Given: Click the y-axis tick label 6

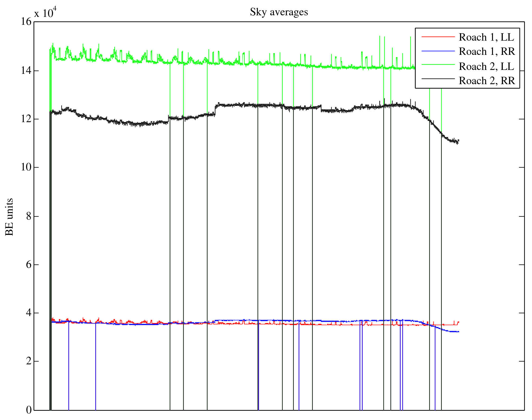Looking at the screenshot, I should point(28,265).
